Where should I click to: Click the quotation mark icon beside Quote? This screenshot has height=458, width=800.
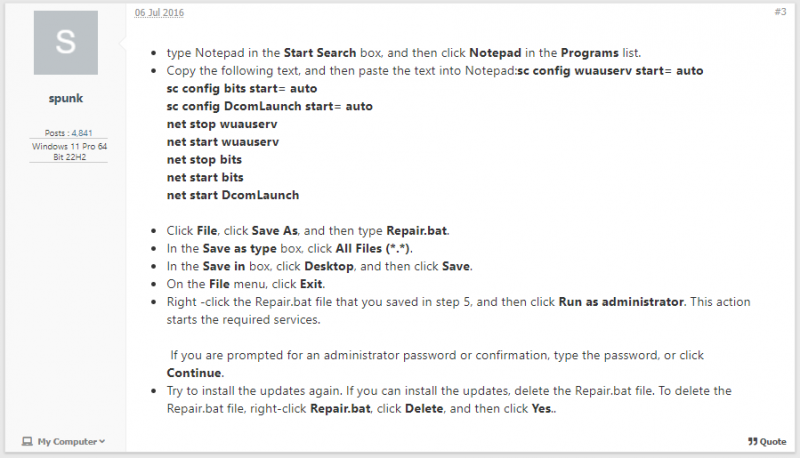[x=753, y=442]
